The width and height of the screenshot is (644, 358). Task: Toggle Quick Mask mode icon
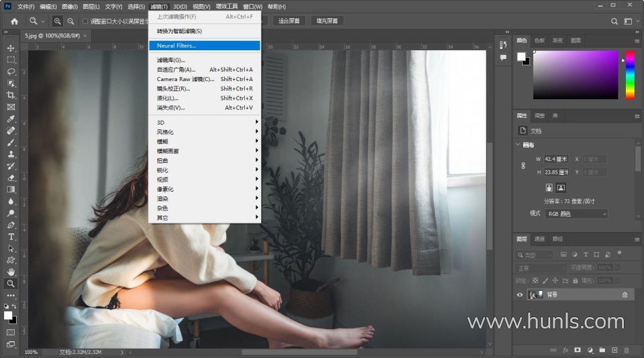click(11, 332)
